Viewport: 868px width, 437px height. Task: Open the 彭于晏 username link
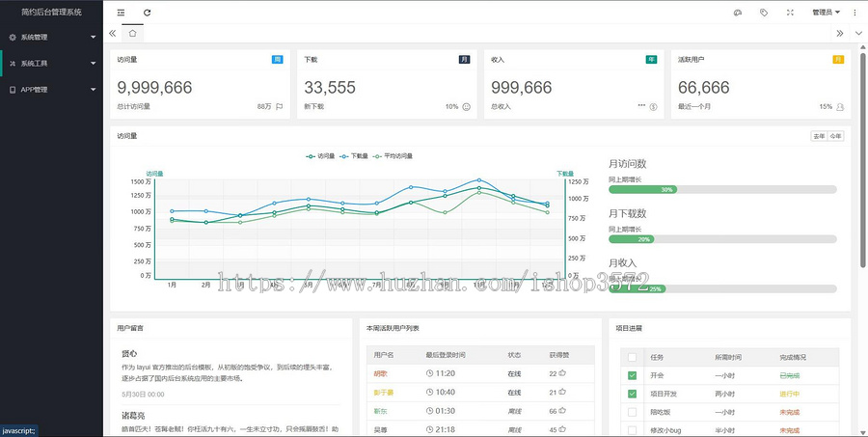coord(384,392)
